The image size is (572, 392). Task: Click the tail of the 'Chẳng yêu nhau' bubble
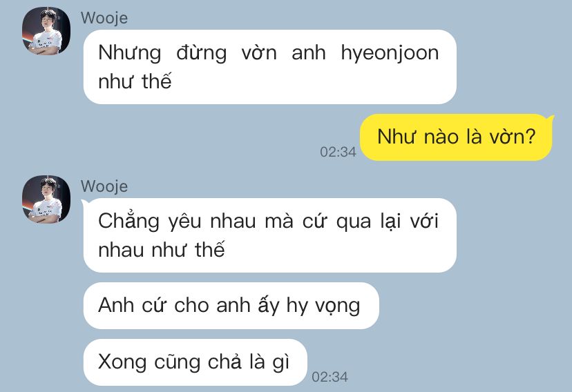tap(84, 202)
